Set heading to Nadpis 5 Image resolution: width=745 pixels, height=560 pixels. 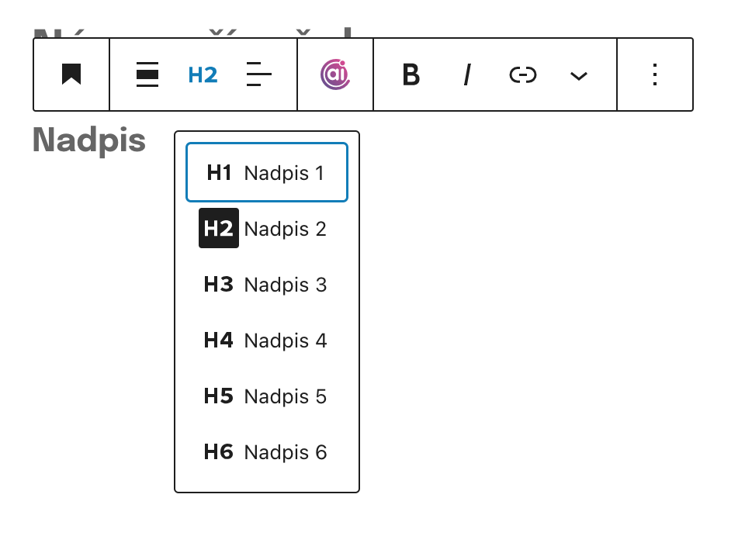(x=285, y=396)
